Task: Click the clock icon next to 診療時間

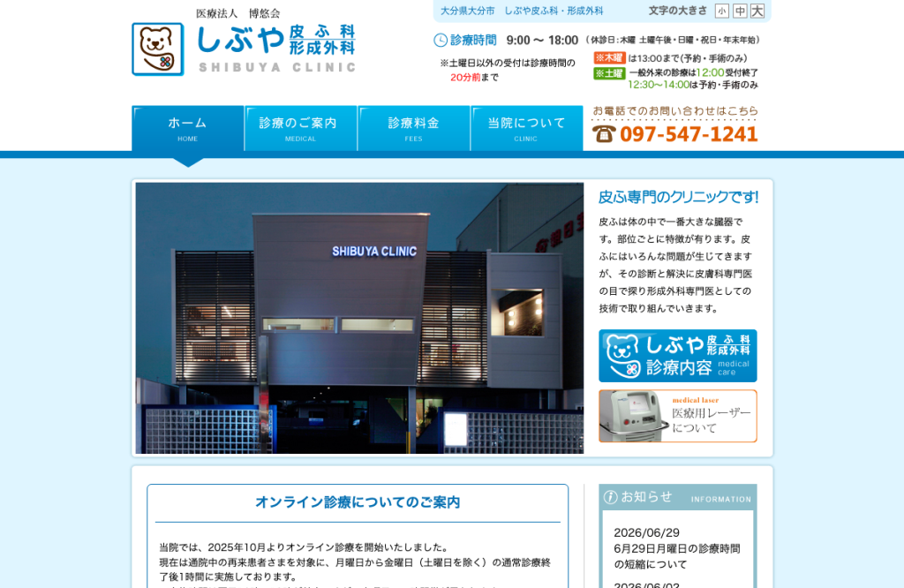Action: click(441, 41)
